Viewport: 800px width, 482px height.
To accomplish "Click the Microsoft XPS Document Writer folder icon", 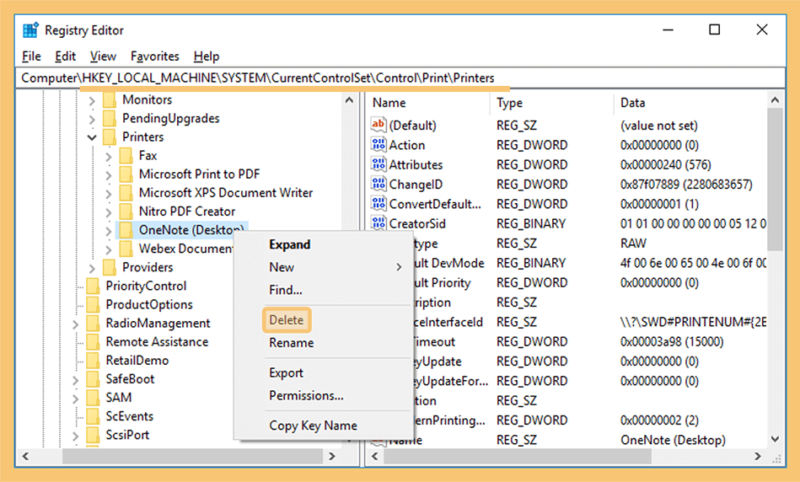I will [126, 193].
